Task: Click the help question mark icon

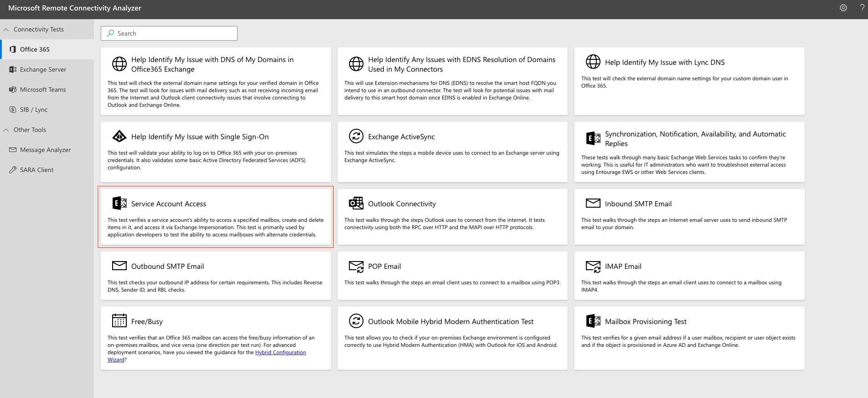Action: click(x=862, y=8)
